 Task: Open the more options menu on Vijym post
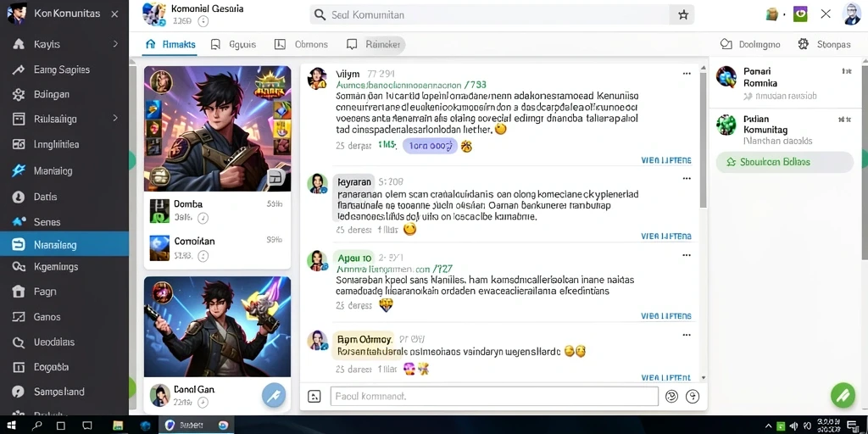tap(687, 74)
